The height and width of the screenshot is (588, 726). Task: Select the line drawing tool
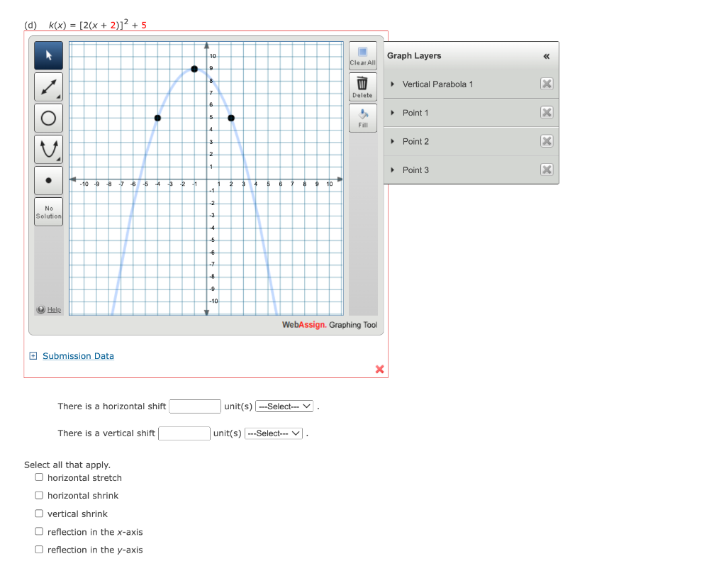tap(48, 87)
